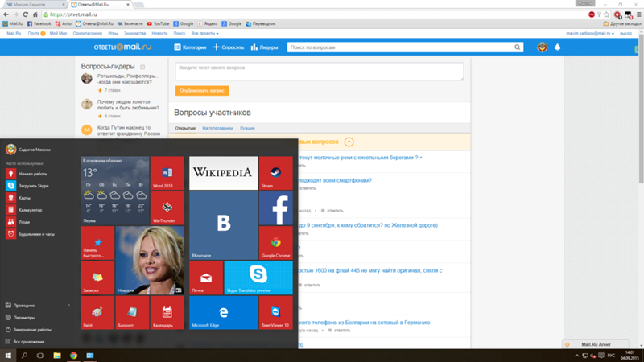Click the Спросить ask button
Screen dimensions: 644x362
click(x=229, y=47)
